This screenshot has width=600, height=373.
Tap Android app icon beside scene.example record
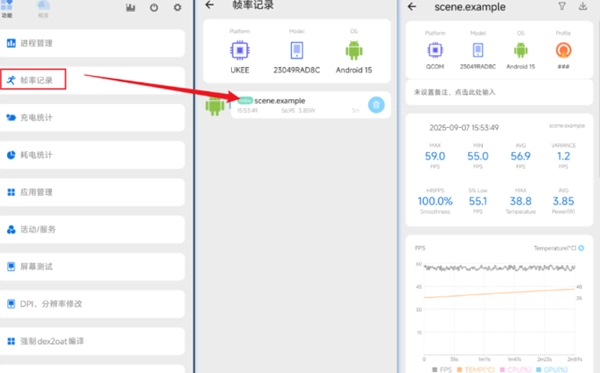click(x=215, y=106)
